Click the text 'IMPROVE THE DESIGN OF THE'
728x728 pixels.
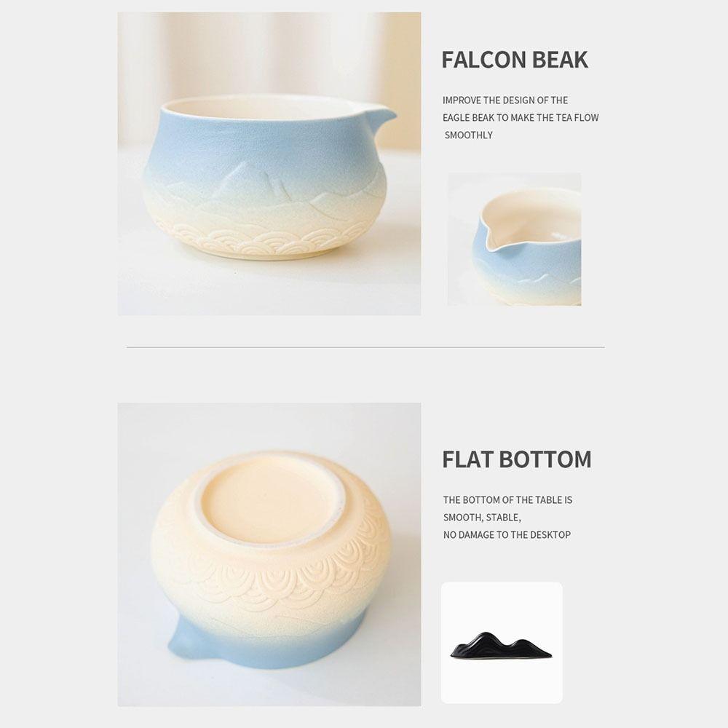click(x=505, y=100)
